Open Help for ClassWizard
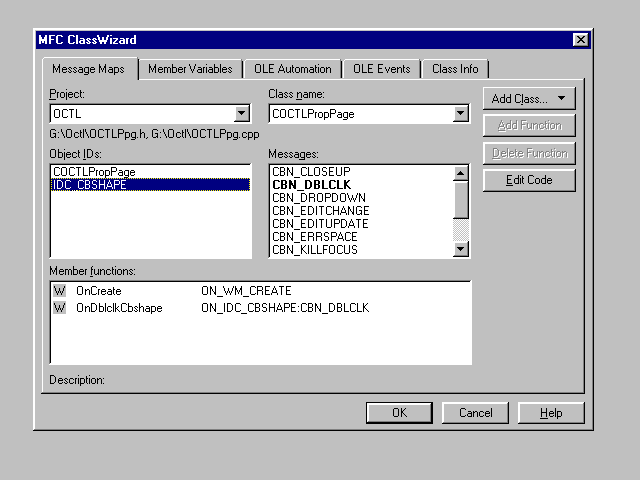Image resolution: width=640 pixels, height=480 pixels. pyautogui.click(x=551, y=413)
